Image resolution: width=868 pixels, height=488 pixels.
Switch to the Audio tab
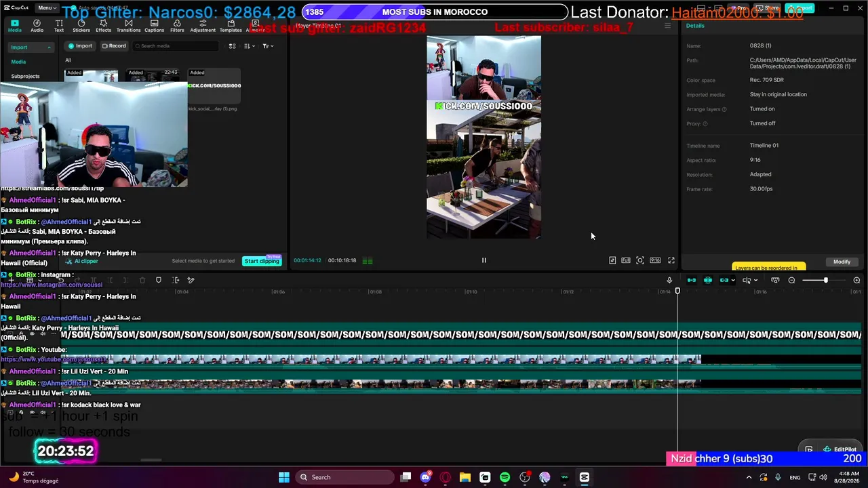point(37,26)
